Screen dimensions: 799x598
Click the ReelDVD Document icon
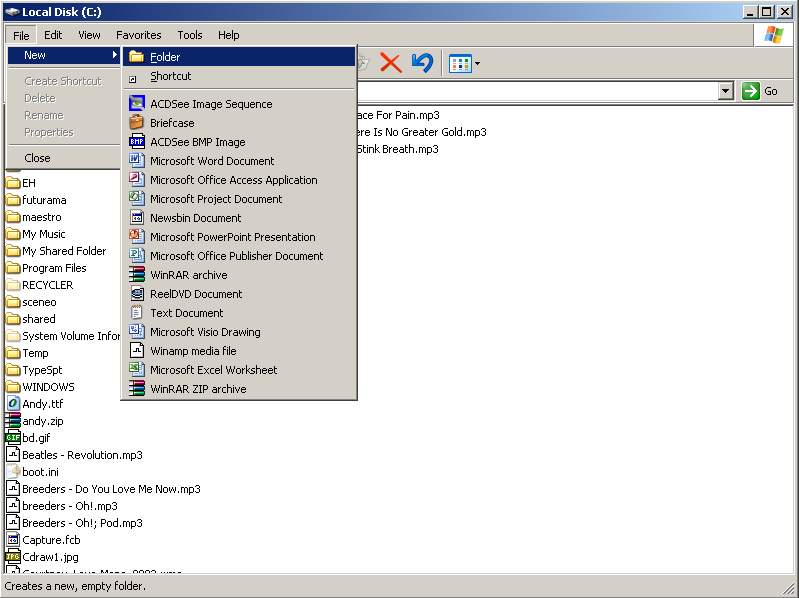pos(137,293)
